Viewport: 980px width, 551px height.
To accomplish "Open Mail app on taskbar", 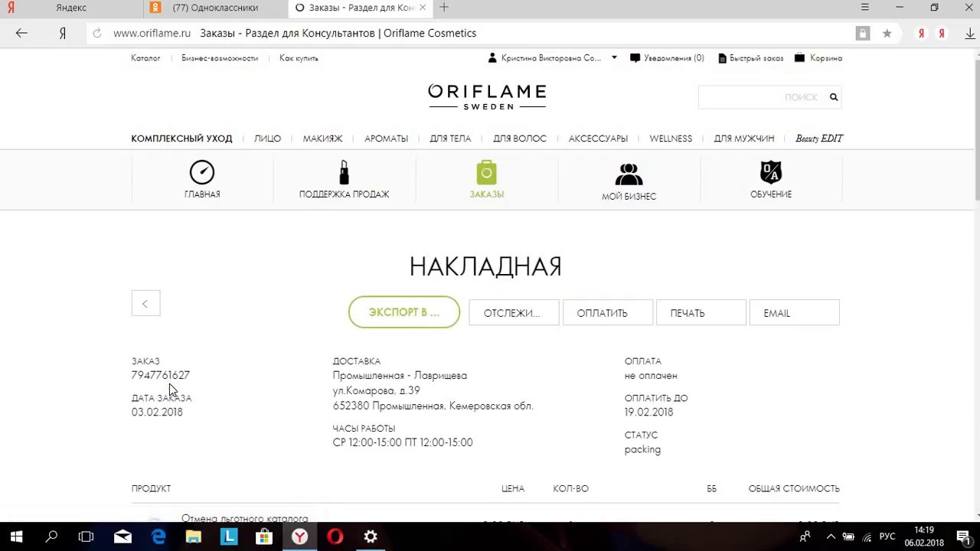I will (122, 536).
